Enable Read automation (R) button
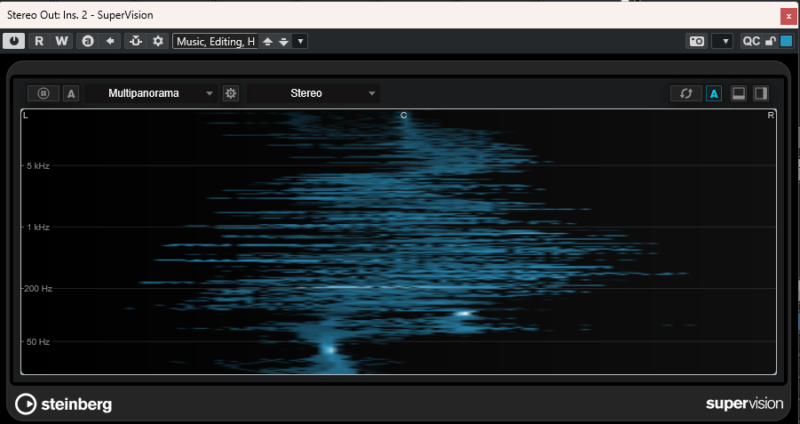The width and height of the screenshot is (800, 424). click(x=39, y=41)
